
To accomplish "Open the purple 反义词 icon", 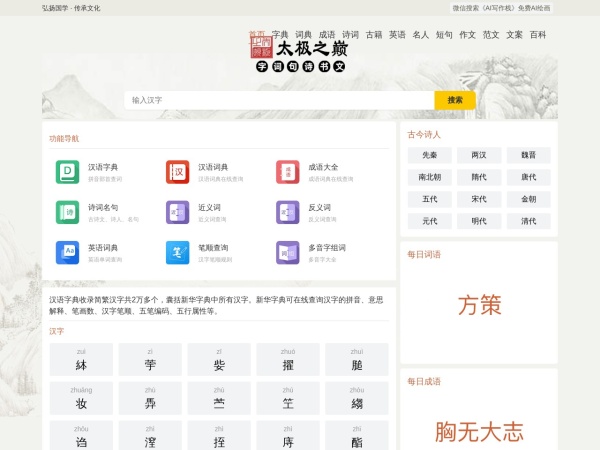I will pyautogui.click(x=287, y=212).
